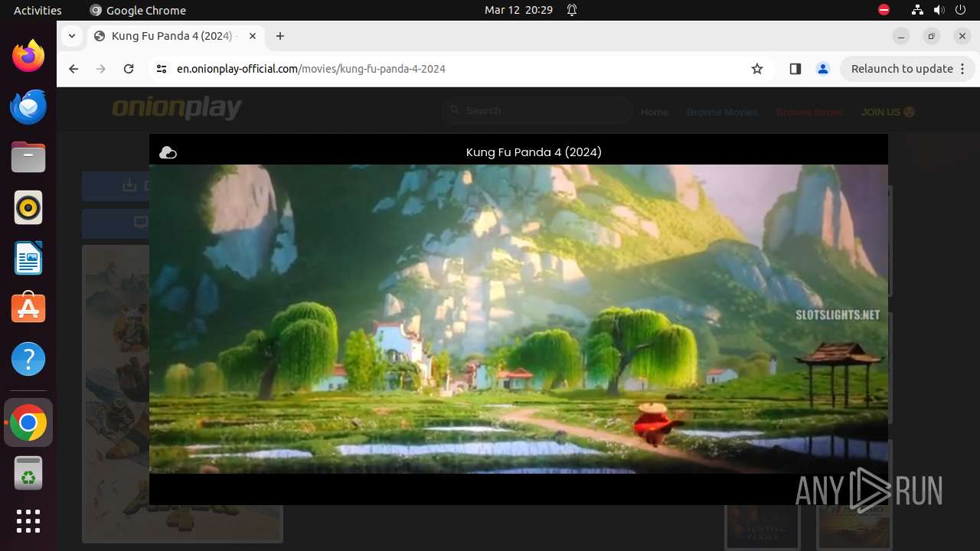Show Applications grid button
This screenshot has height=551, width=980.
pyautogui.click(x=28, y=521)
